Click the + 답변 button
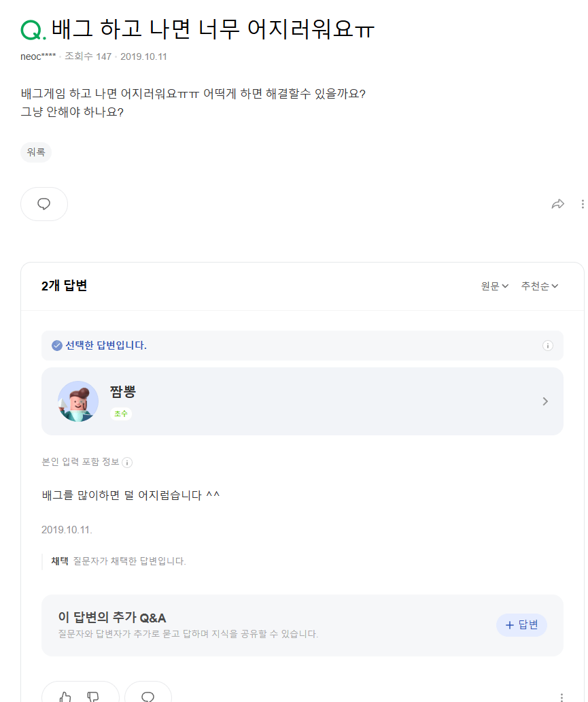This screenshot has width=588, height=702. [x=521, y=625]
